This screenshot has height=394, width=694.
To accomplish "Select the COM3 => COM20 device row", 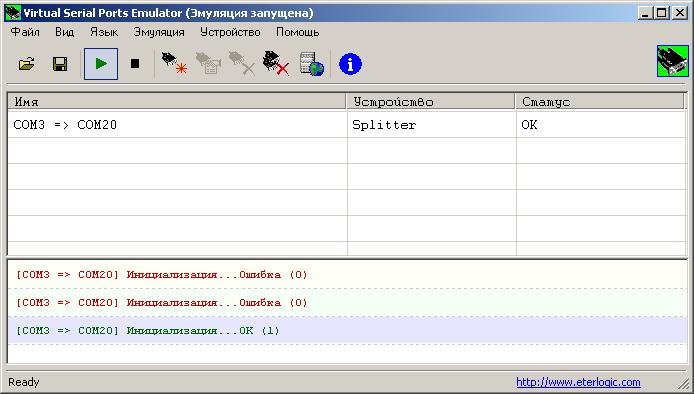I will pyautogui.click(x=347, y=125).
